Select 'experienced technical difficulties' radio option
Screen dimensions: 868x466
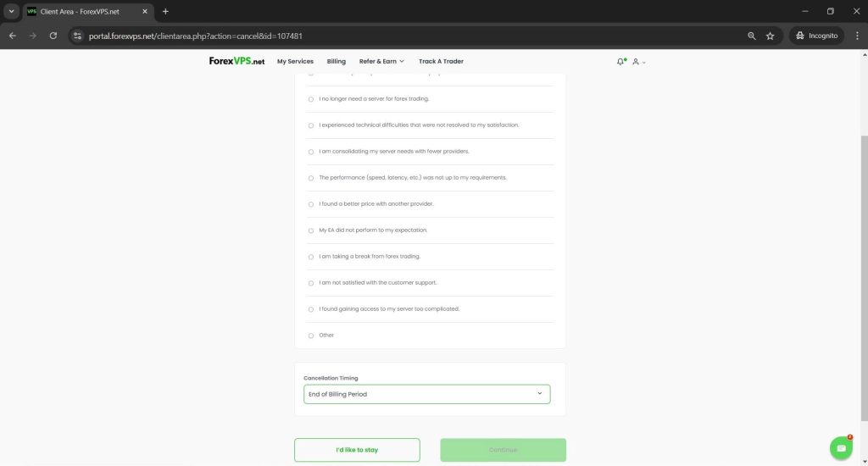pos(311,125)
